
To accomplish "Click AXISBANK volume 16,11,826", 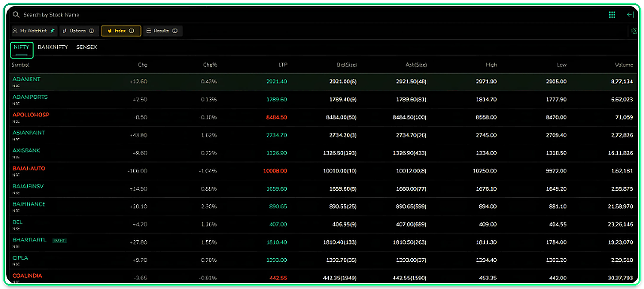I will (x=620, y=153).
